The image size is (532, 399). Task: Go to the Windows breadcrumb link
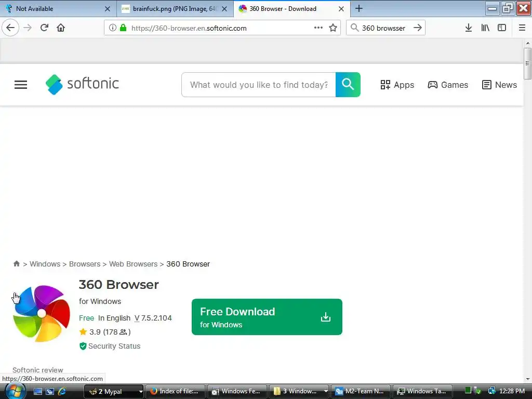45,264
